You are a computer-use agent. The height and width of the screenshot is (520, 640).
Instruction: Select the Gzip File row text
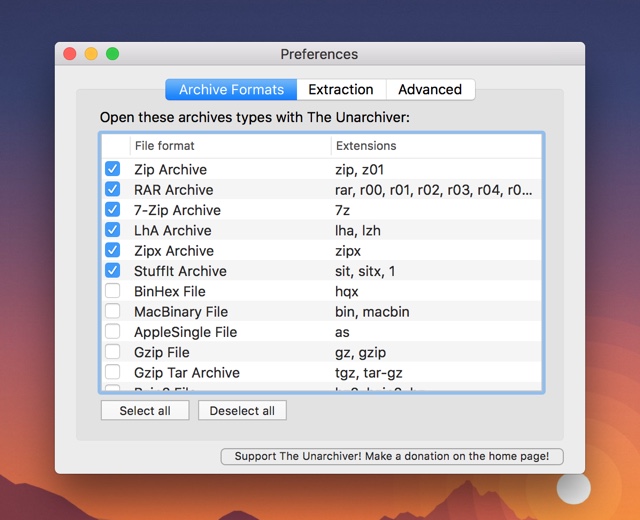(x=162, y=352)
